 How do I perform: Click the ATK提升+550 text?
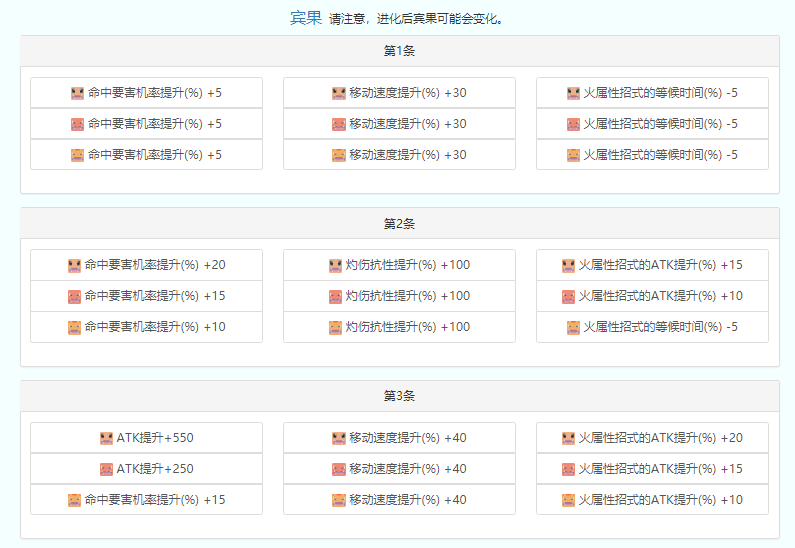coord(155,438)
